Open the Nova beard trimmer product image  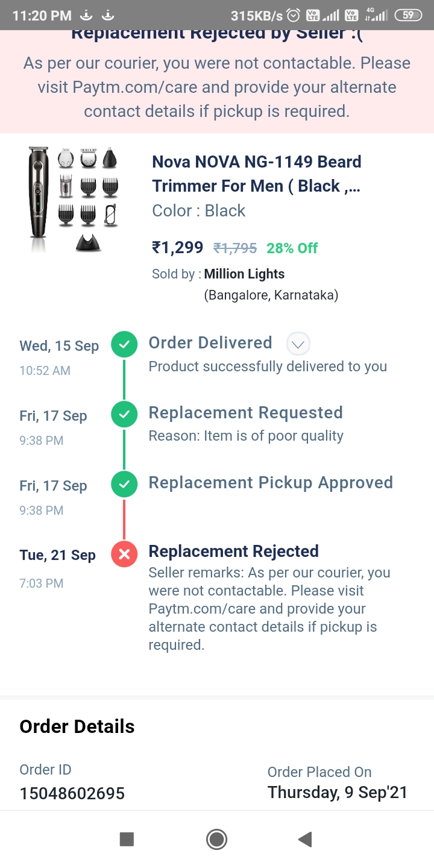72,199
